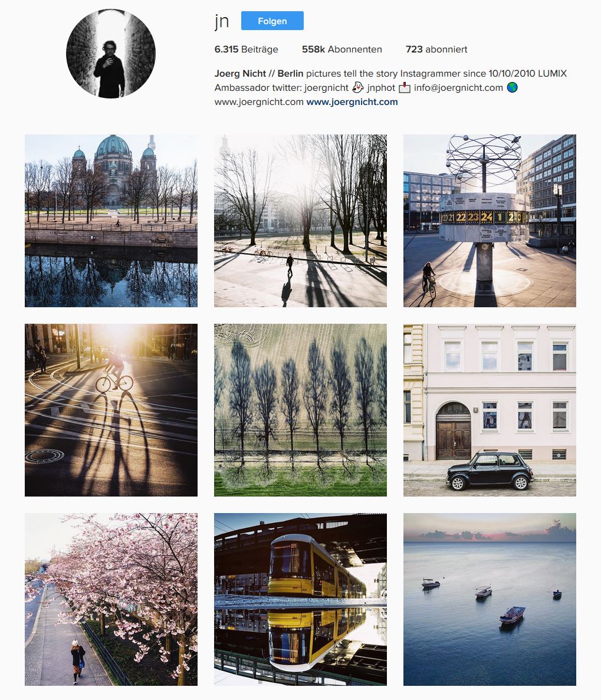
Task: Open the boats on sea photo
Action: pyautogui.click(x=490, y=599)
